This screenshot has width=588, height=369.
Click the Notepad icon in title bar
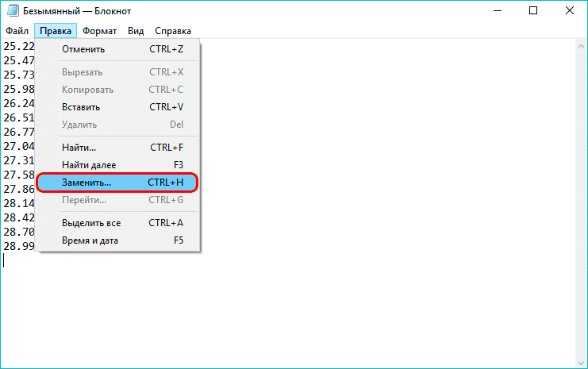pyautogui.click(x=10, y=12)
